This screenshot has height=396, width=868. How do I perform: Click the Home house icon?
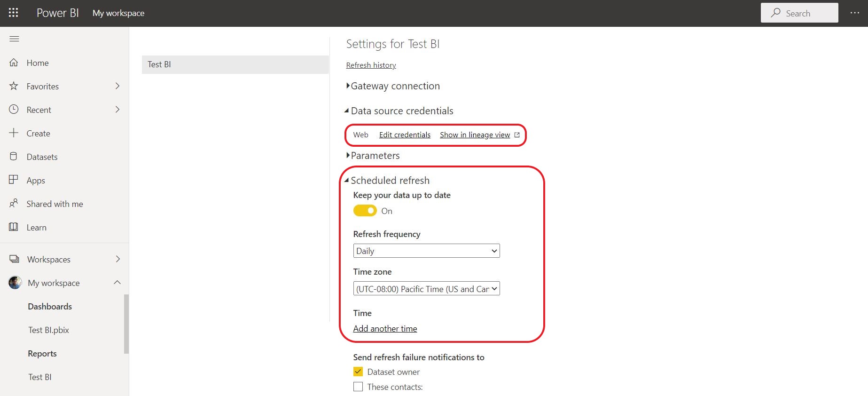point(14,63)
